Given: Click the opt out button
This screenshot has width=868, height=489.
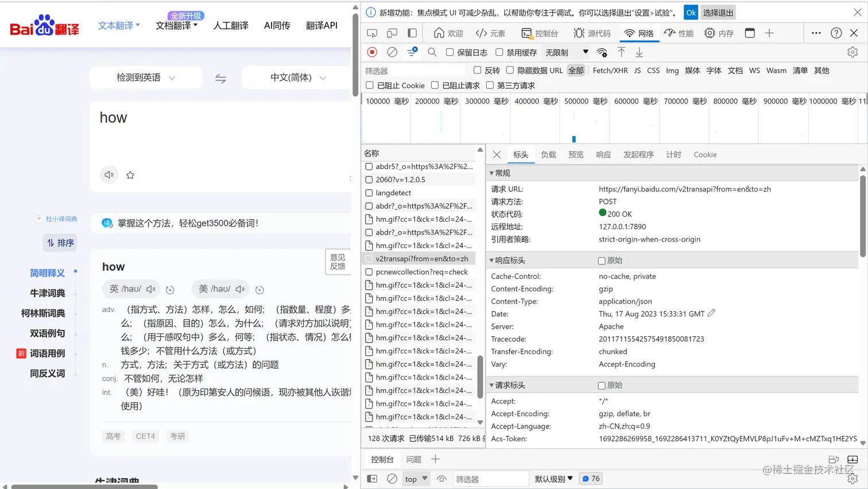Looking at the screenshot, I should coord(718,13).
